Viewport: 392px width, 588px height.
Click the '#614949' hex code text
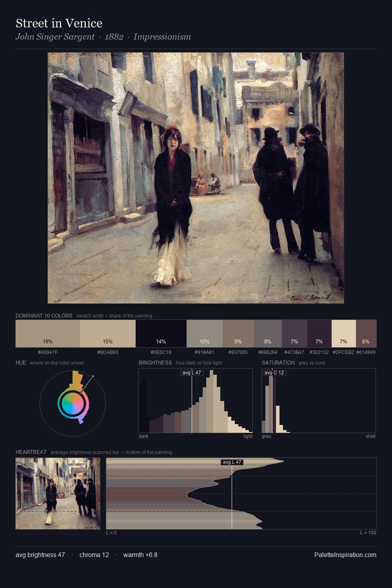tap(366, 352)
